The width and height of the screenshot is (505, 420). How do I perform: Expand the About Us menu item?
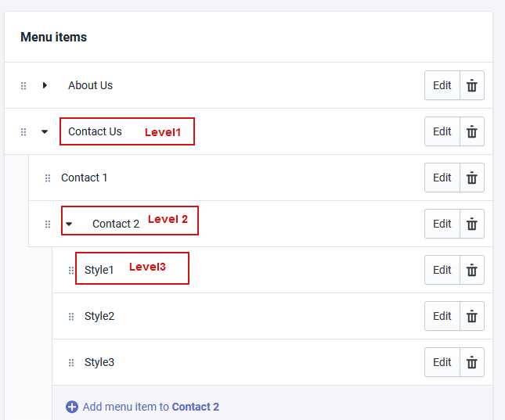pos(45,85)
